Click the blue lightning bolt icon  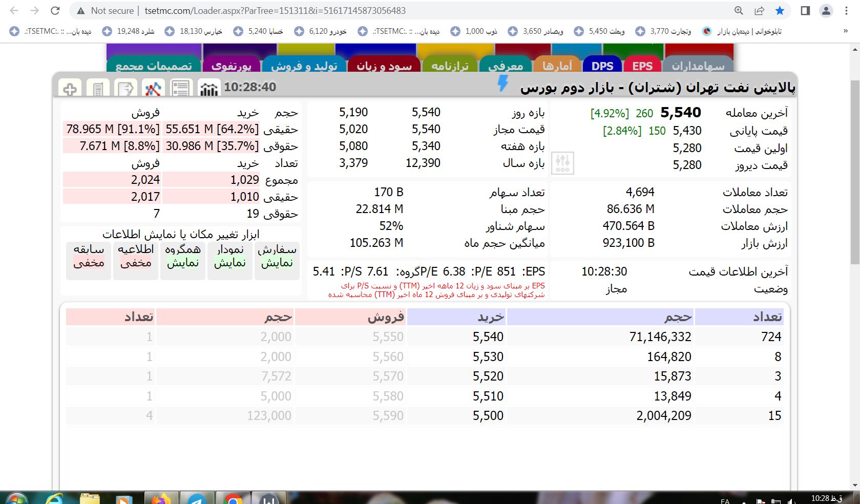pyautogui.click(x=503, y=84)
